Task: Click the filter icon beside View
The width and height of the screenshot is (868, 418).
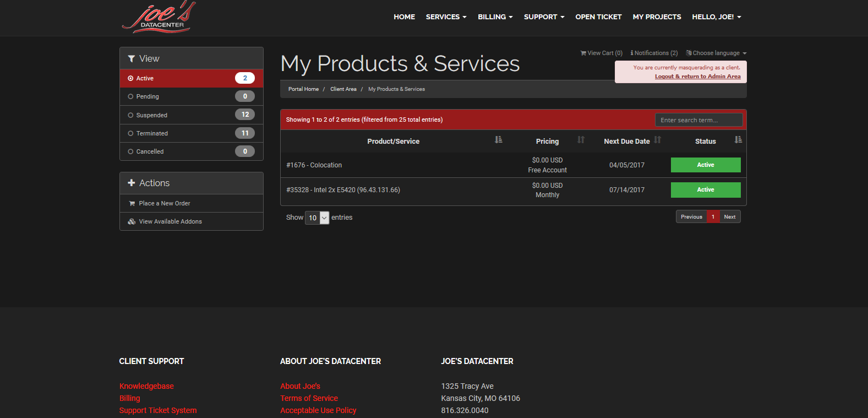Action: pyautogui.click(x=132, y=59)
